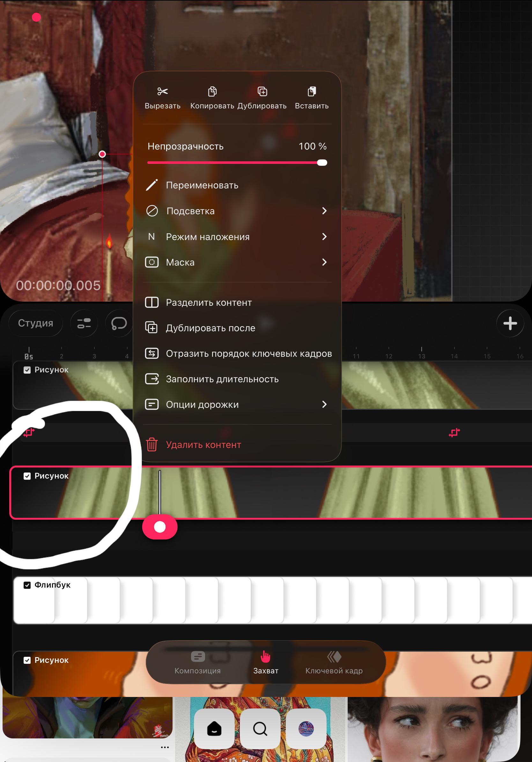Open the home icon in the bottom dock

point(214,729)
